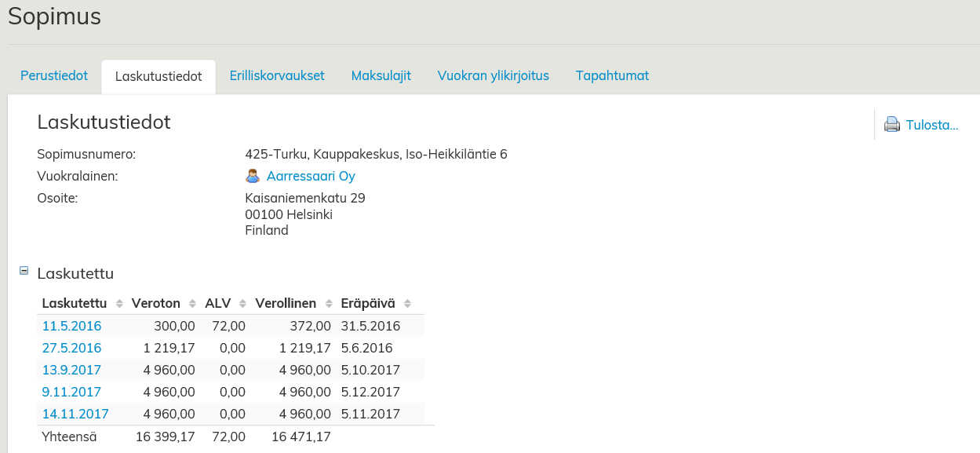Screen dimensions: 980x453
Task: Sort by the Laskutettu column arrows
Action: tap(119, 304)
